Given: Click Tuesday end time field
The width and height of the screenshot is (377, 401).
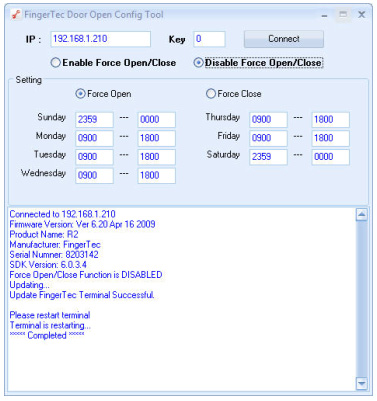Looking at the screenshot, I should tap(157, 157).
